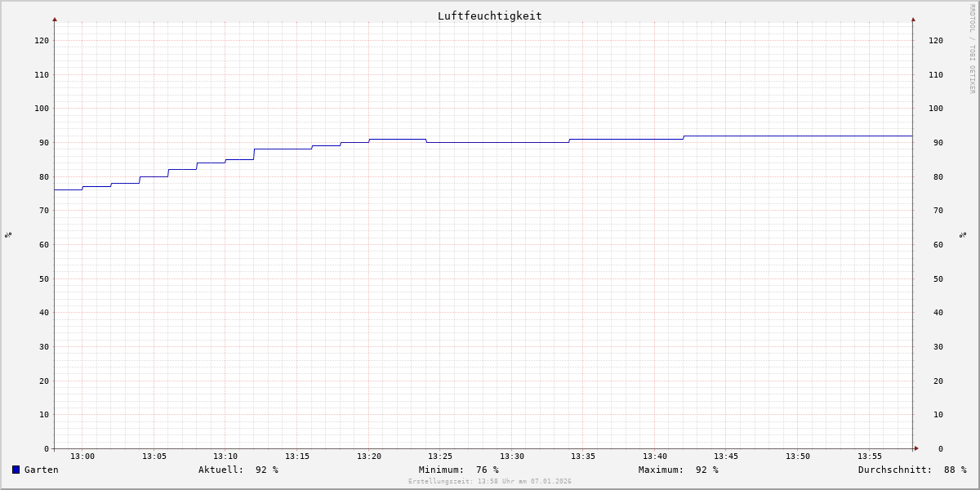Click the 20 label on the right axis
Viewport: 980px width, 490px height.
938,381
